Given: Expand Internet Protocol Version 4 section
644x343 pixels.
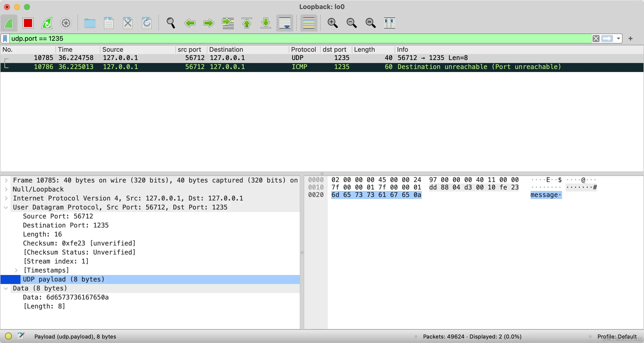Looking at the screenshot, I should coord(6,198).
